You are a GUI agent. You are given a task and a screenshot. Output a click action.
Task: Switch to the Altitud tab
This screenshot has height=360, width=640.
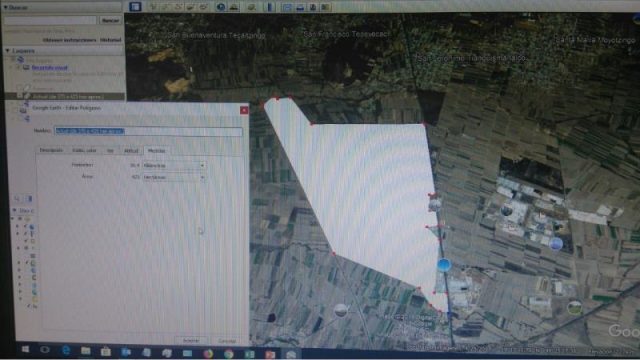(x=131, y=150)
